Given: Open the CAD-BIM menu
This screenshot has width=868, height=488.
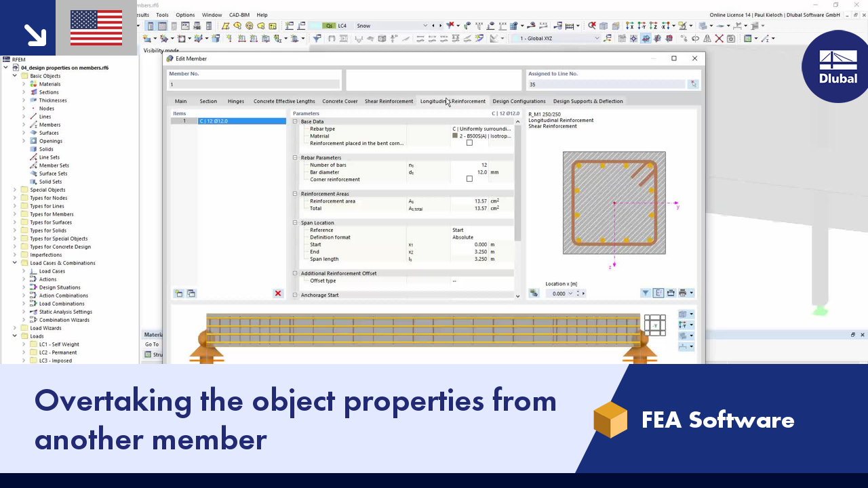Looking at the screenshot, I should coord(239,15).
